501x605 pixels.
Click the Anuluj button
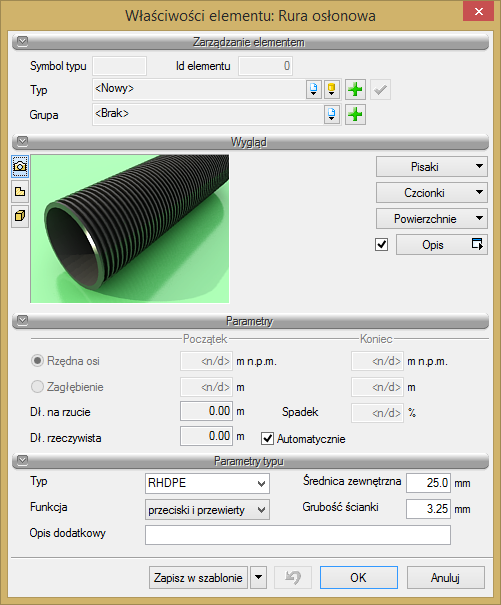click(445, 577)
